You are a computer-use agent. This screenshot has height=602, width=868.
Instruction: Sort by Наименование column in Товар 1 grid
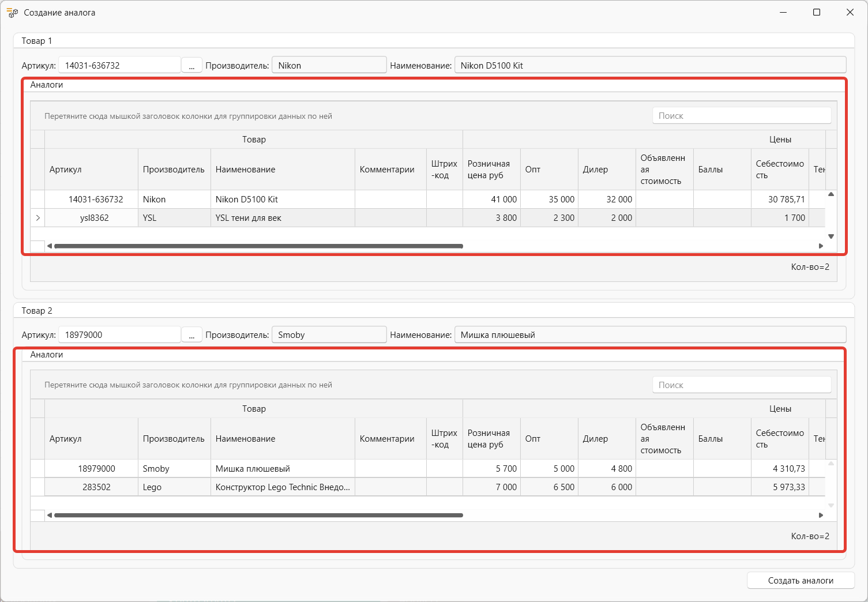click(283, 169)
